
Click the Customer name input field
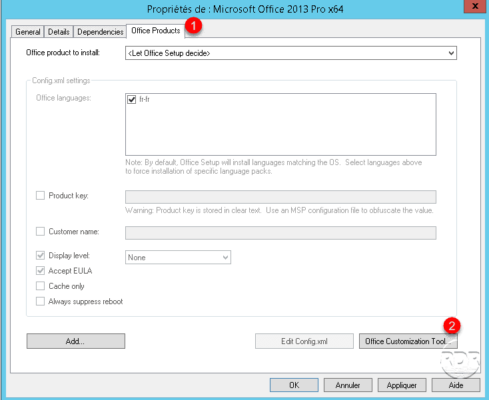[281, 233]
